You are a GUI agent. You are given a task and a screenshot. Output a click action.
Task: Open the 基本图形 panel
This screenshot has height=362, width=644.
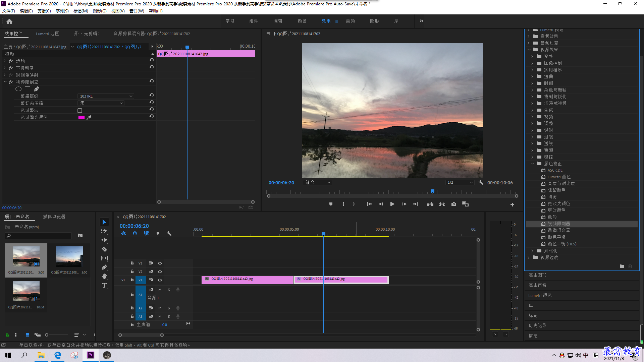[537, 275]
